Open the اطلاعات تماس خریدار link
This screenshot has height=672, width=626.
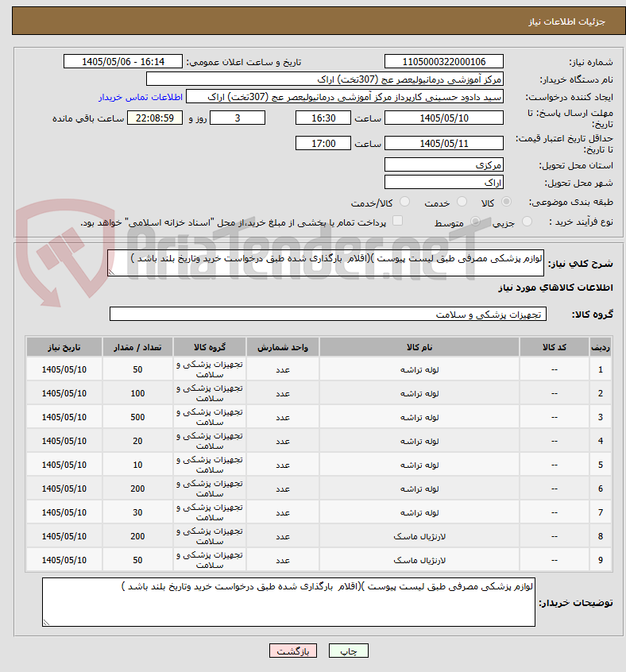coord(141,97)
